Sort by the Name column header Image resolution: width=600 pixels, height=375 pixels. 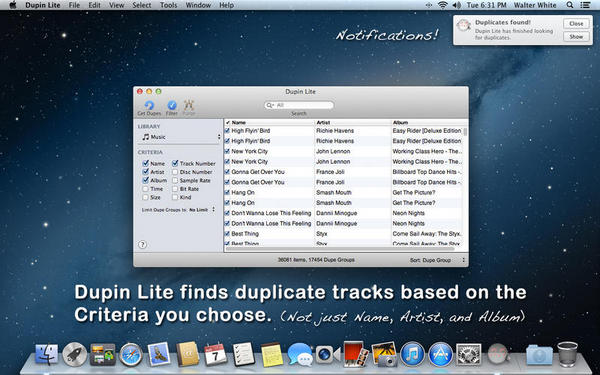click(272, 122)
